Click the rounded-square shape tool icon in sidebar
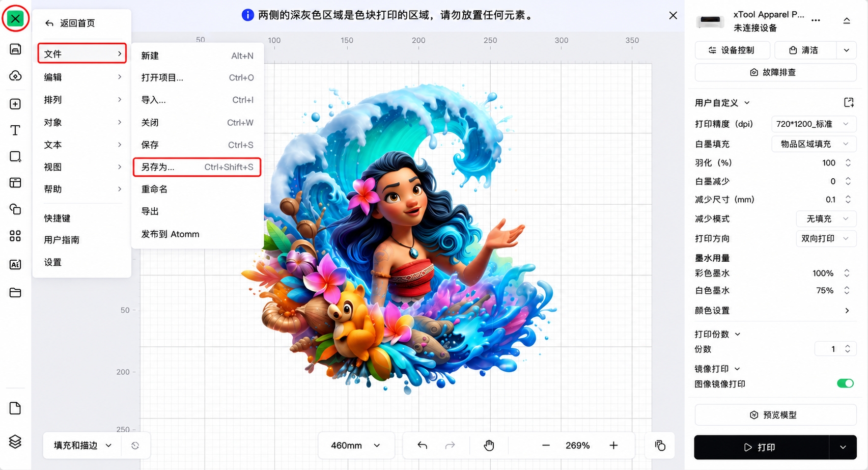The width and height of the screenshot is (868, 470). click(15, 156)
